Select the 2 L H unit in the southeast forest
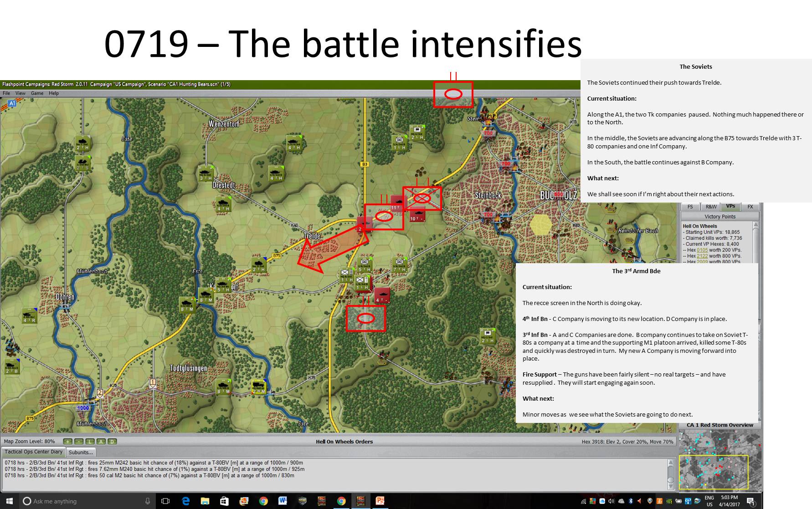812x509 pixels. (488, 336)
